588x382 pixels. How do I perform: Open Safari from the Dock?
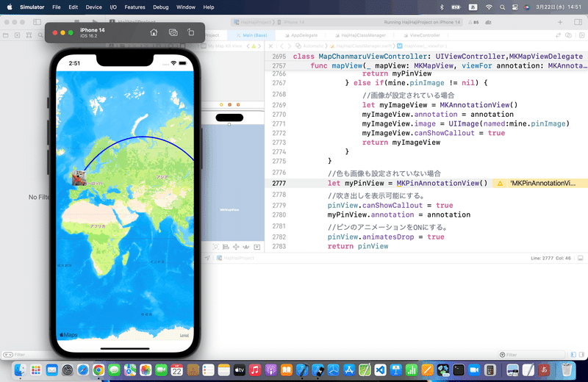[x=83, y=370]
